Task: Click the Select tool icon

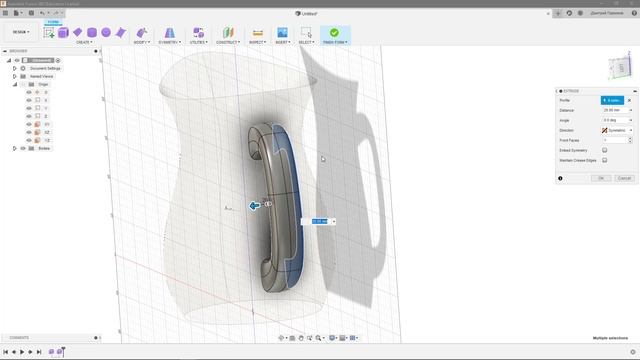Action: point(306,32)
